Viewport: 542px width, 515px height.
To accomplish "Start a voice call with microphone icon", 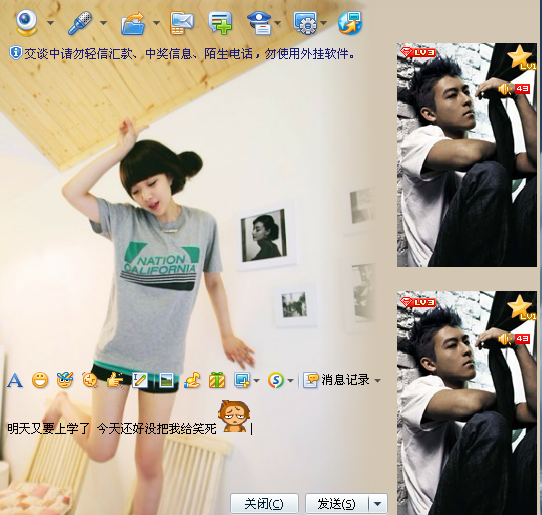I will click(x=80, y=23).
